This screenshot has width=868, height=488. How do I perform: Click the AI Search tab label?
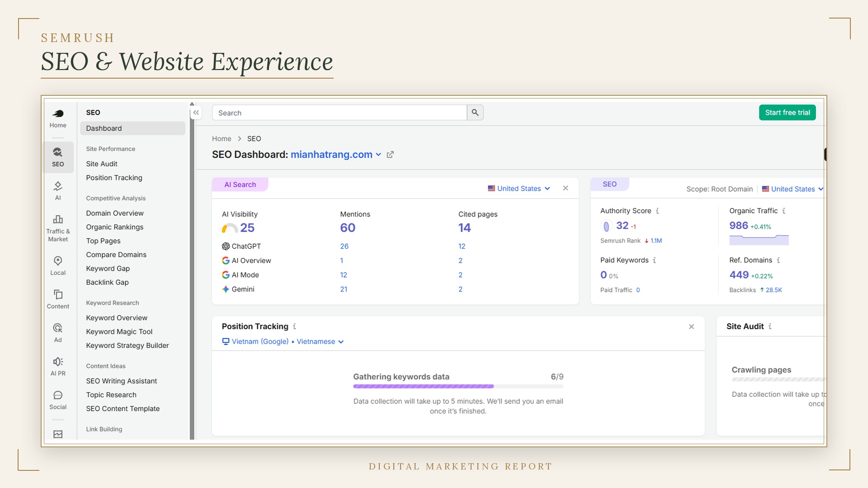click(240, 184)
